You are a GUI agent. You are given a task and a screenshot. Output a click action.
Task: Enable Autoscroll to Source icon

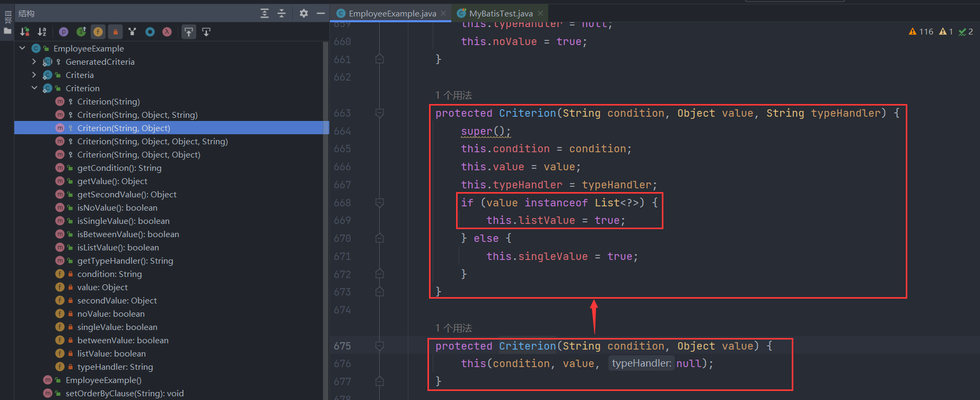coord(188,32)
